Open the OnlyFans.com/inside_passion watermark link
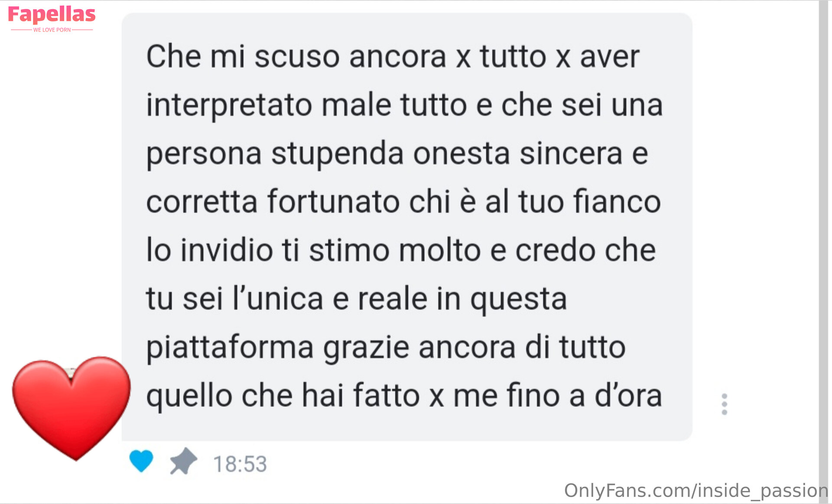 (696, 491)
